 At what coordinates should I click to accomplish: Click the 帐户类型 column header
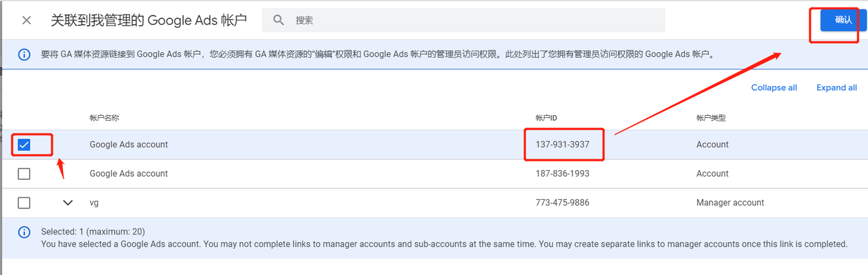click(711, 118)
